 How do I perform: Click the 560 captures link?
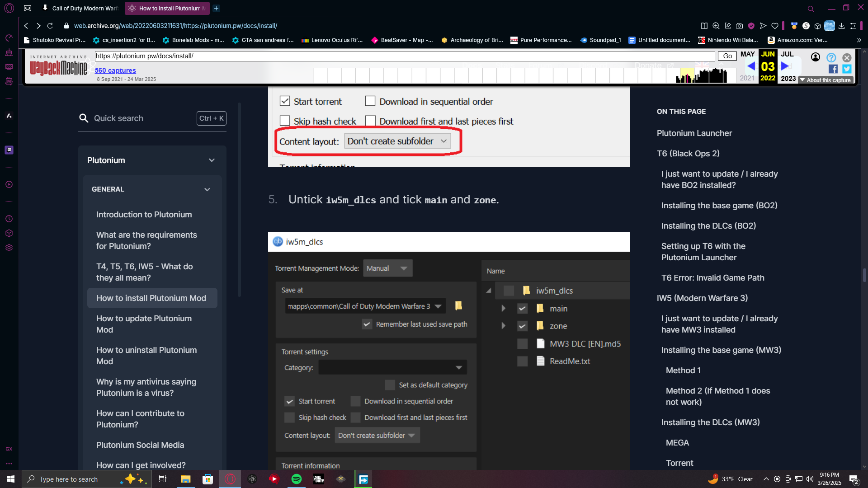click(115, 70)
